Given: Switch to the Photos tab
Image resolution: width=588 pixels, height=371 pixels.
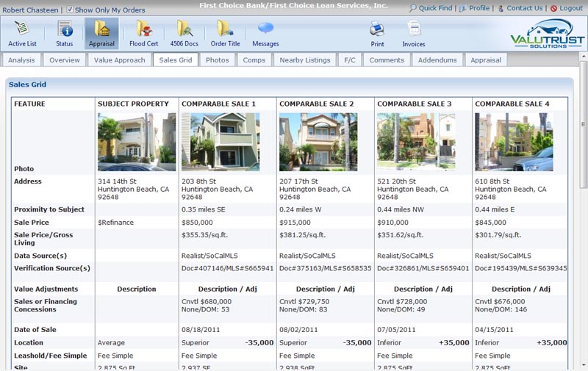Looking at the screenshot, I should [x=217, y=60].
